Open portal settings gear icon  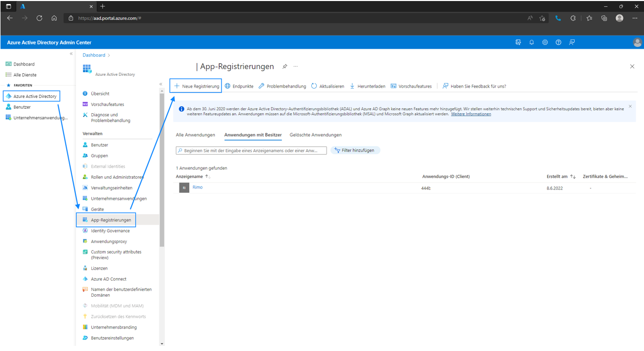click(545, 42)
